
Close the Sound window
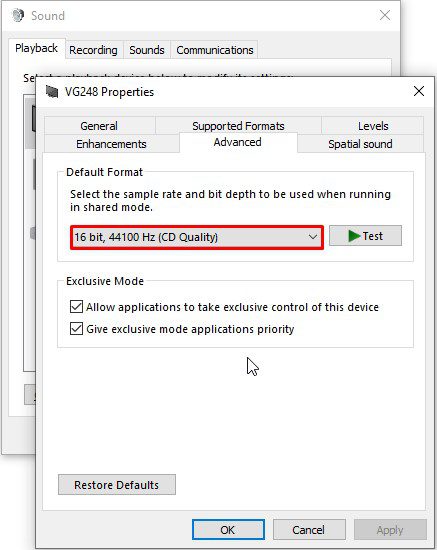pyautogui.click(x=385, y=15)
